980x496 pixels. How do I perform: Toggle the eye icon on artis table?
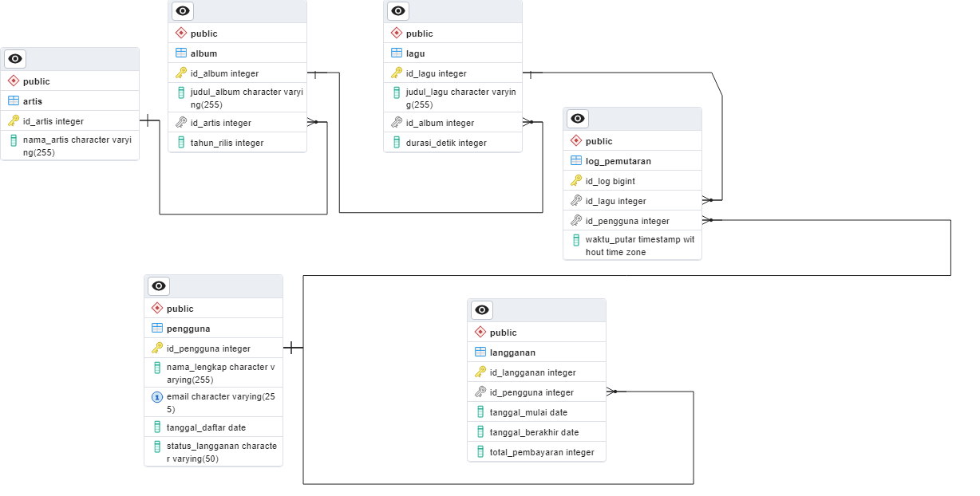pos(16,58)
